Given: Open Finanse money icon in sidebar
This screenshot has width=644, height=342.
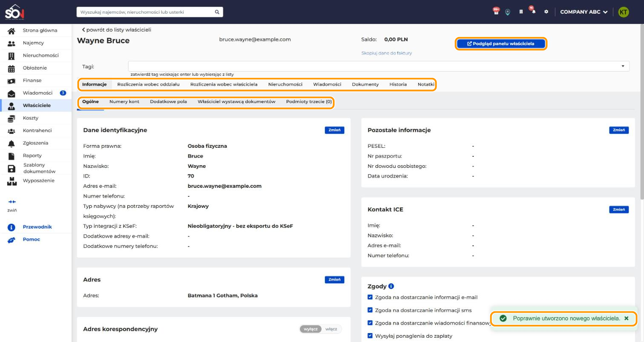Looking at the screenshot, I should 12,80.
